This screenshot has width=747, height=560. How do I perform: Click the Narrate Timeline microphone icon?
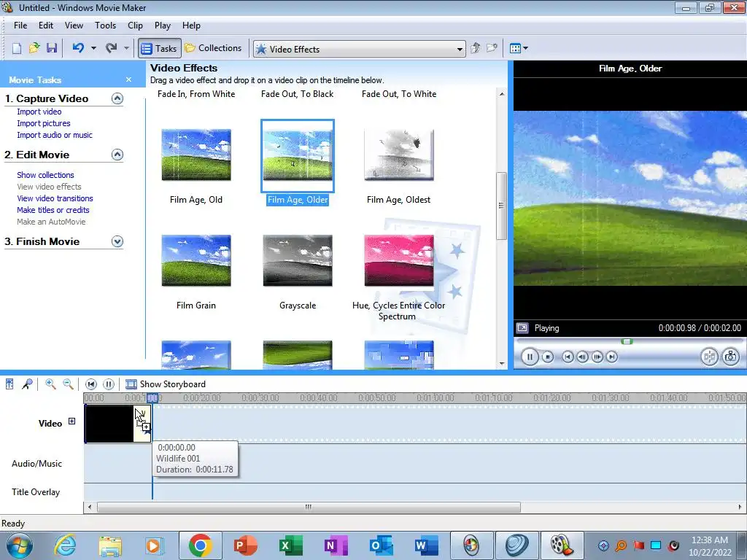(27, 384)
